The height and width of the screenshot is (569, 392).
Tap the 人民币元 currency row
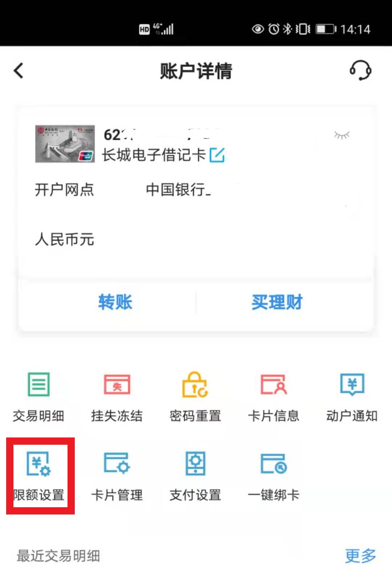tap(196, 239)
